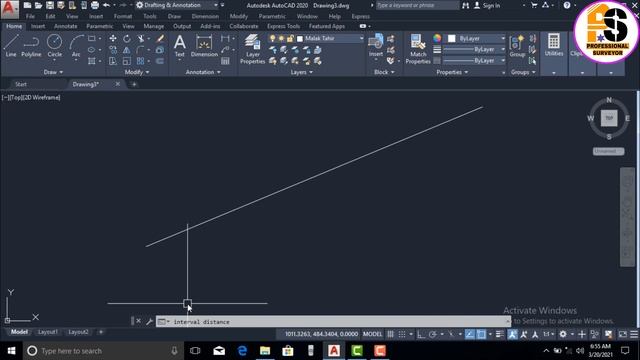Click the Workspace Switching gear in status bar
The height and width of the screenshot is (360, 640).
[x=563, y=334]
